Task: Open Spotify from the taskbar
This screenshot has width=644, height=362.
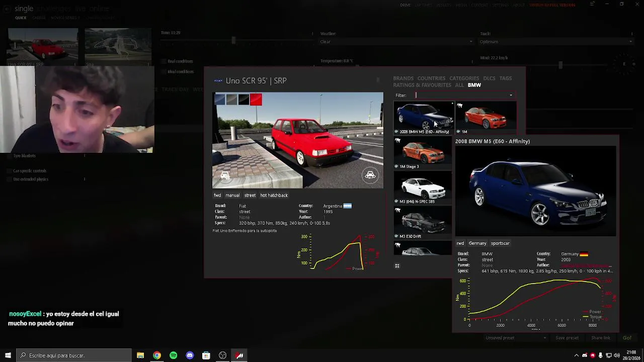Action: [173, 355]
